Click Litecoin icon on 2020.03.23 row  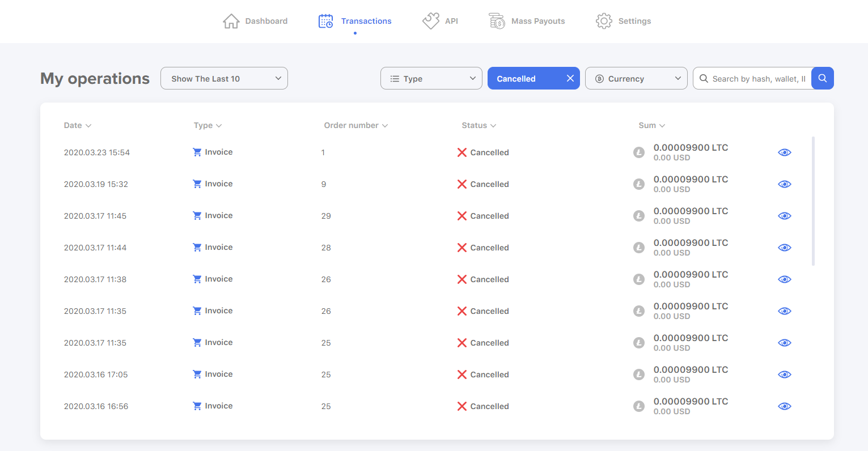[639, 152]
